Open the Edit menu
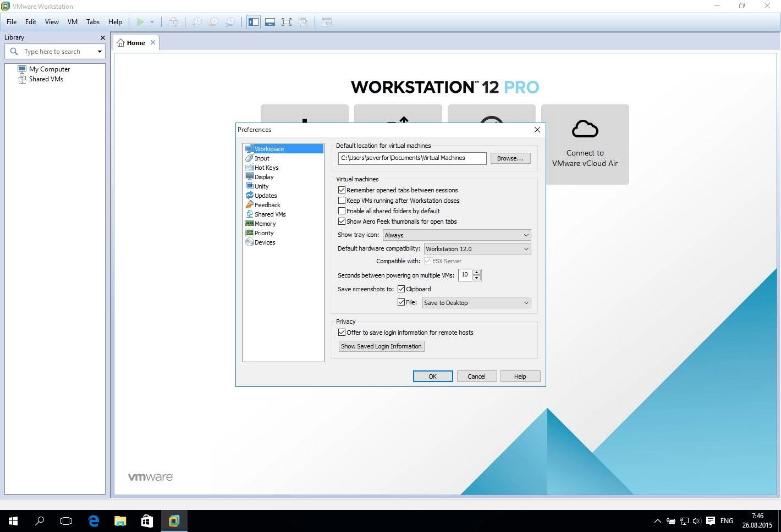 click(x=31, y=22)
